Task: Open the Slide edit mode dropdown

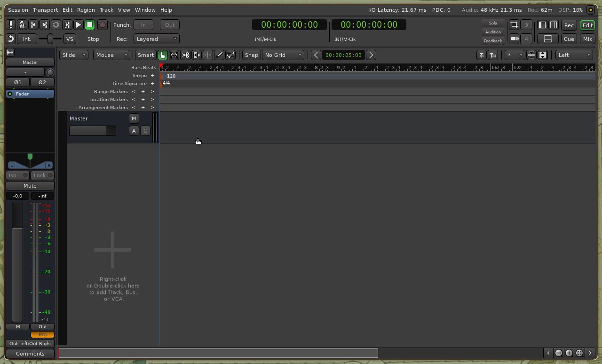Action: tap(74, 55)
